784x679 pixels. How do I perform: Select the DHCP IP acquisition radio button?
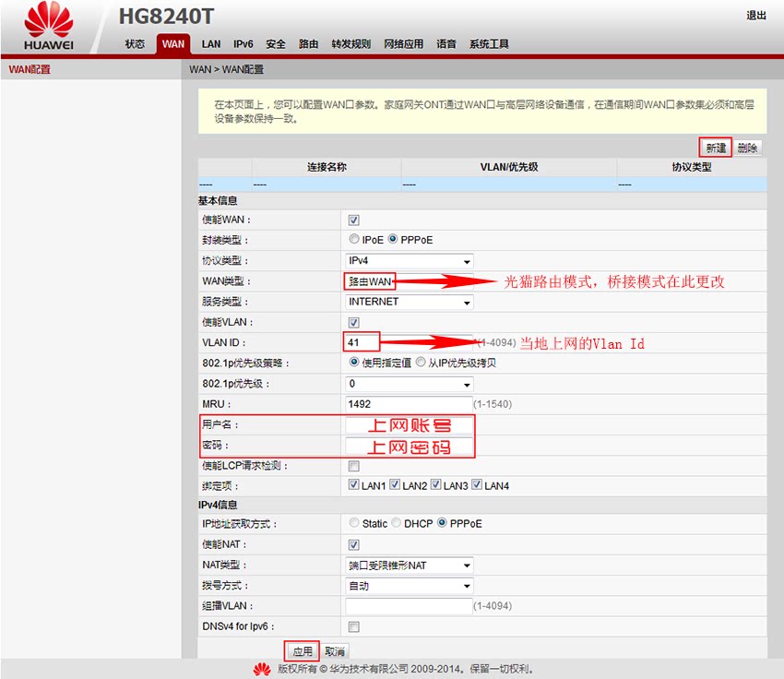click(396, 522)
